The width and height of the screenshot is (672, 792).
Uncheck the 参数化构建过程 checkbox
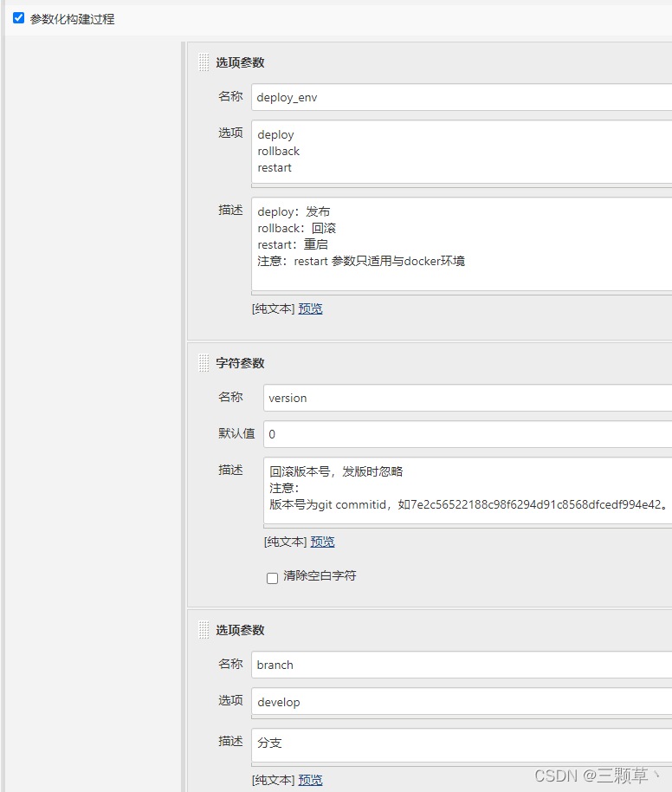pos(19,18)
